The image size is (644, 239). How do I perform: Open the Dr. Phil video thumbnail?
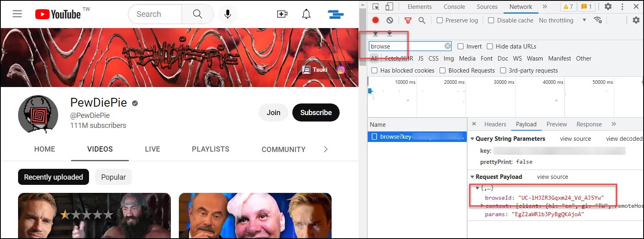pos(255,216)
